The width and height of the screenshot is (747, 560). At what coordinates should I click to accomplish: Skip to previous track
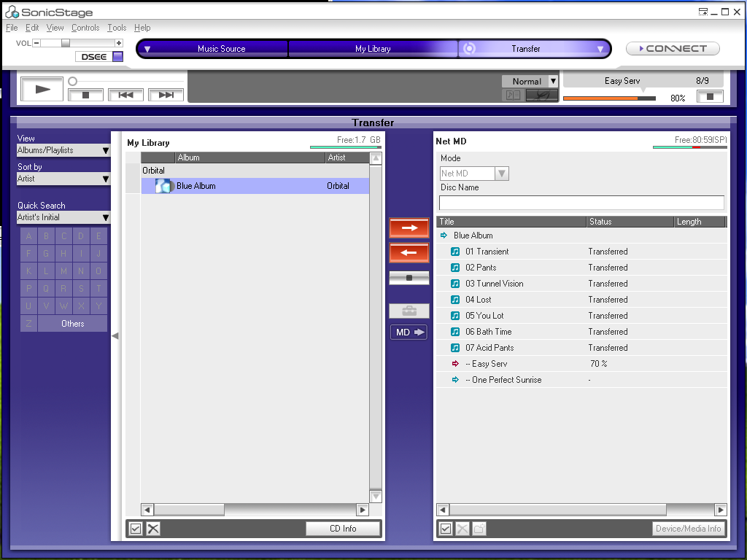click(125, 95)
